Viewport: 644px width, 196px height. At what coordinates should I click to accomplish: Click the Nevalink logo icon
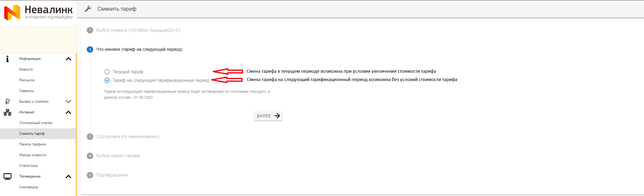point(12,12)
